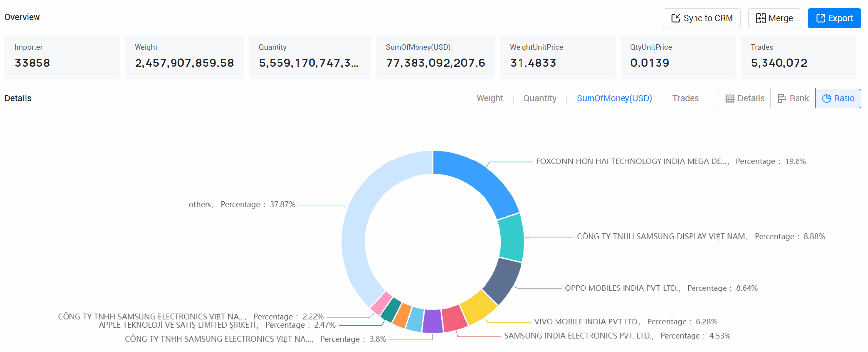
Task: Click the QtyUnitPrice value 0.0139
Action: (650, 63)
